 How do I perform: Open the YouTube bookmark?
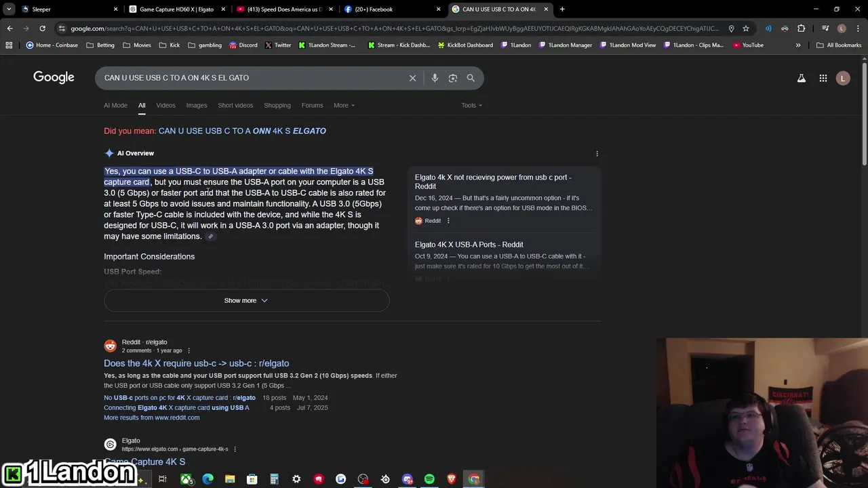point(748,45)
